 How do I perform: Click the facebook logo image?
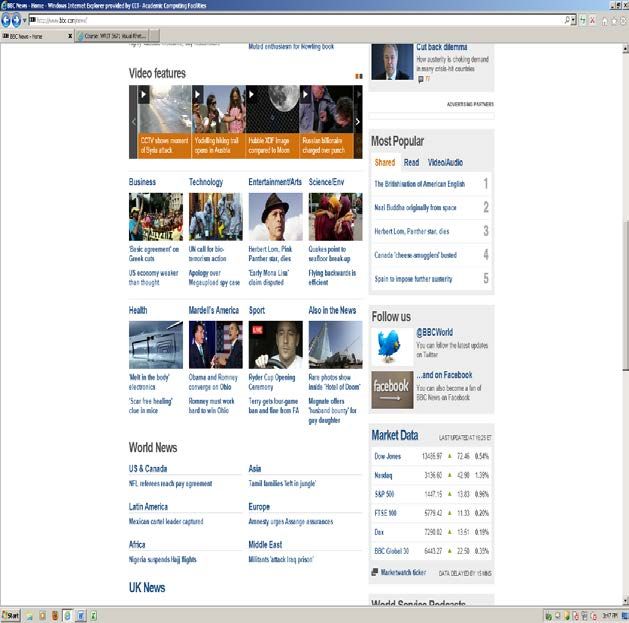392,390
